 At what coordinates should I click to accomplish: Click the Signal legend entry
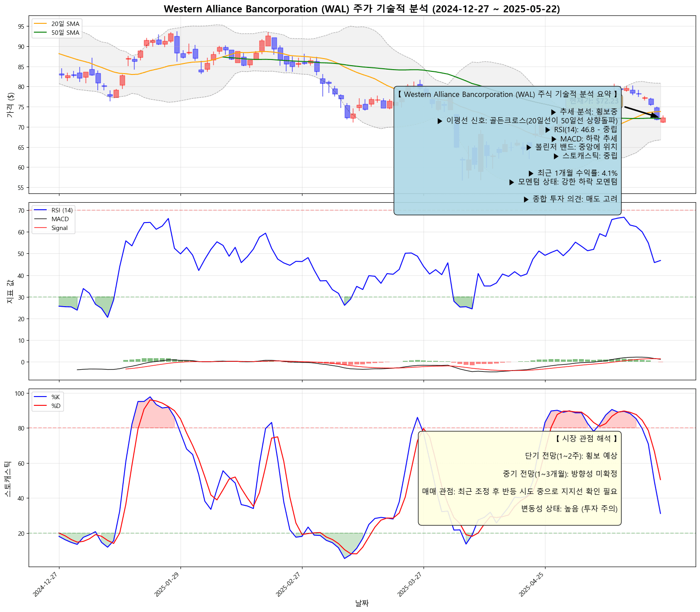coord(51,228)
